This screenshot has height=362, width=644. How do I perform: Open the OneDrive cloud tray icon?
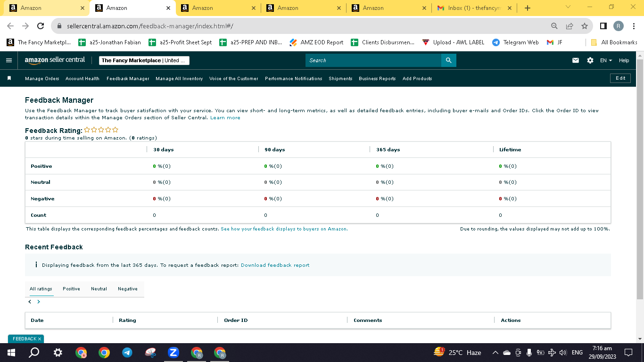tap(507, 353)
